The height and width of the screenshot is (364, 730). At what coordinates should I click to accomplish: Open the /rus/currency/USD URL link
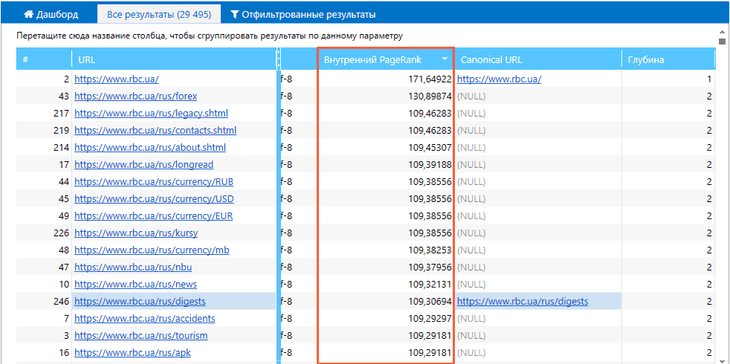154,199
